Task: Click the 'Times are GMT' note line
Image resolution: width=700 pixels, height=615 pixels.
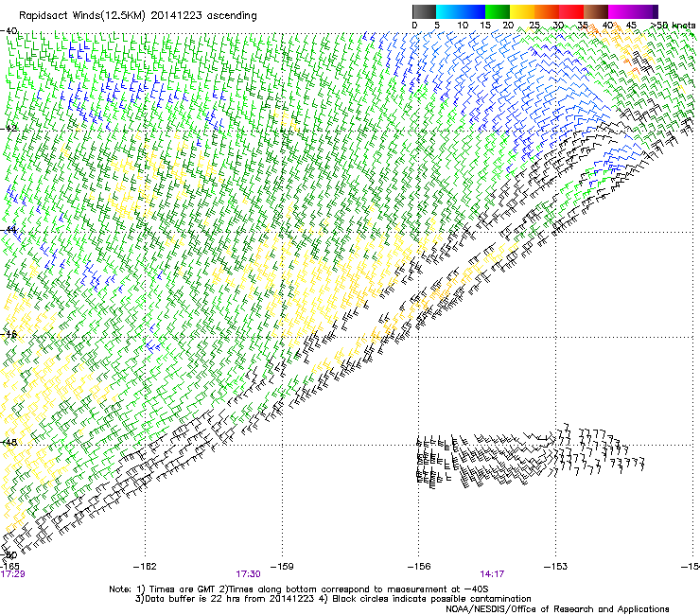Action: (299, 589)
